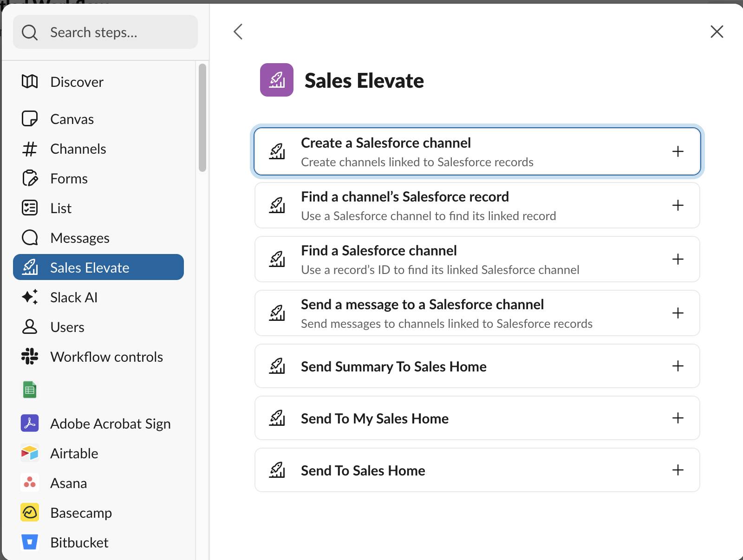The height and width of the screenshot is (560, 743).
Task: Click the List checklist icon
Action: [x=30, y=208]
